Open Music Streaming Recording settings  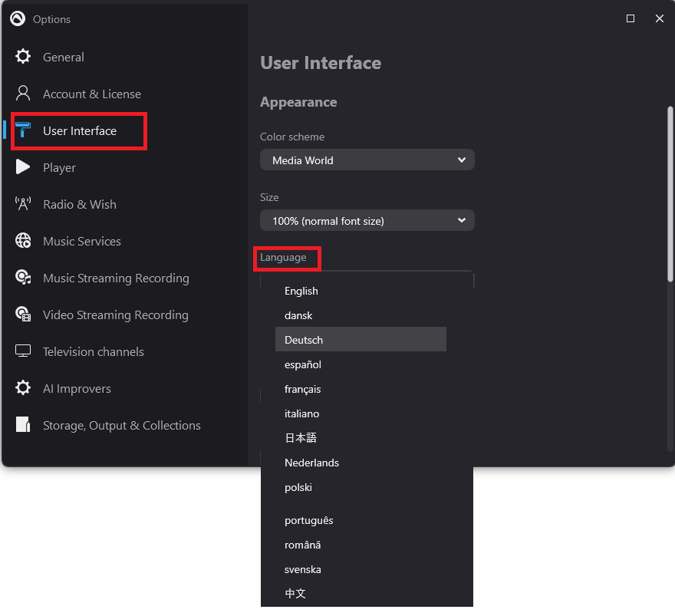[x=115, y=278]
